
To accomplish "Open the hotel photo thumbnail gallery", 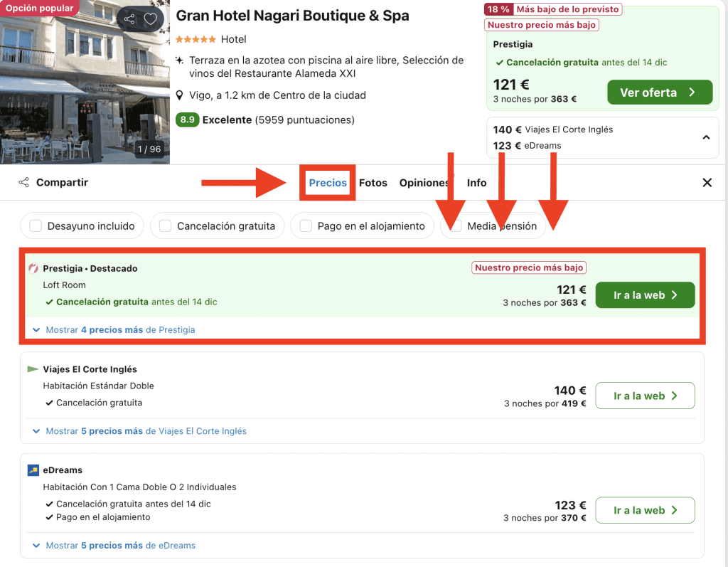I will coord(85,82).
